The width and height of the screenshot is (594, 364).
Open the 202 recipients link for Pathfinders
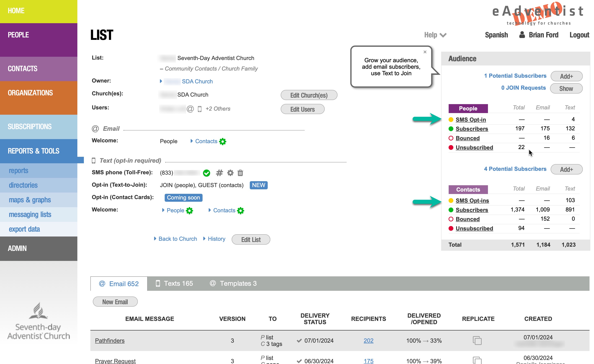(368, 340)
